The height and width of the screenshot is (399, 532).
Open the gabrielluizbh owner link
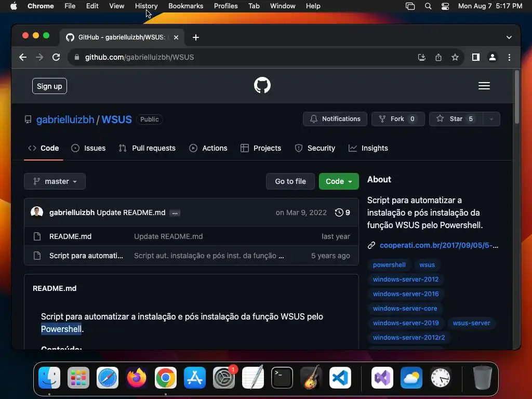click(x=65, y=119)
